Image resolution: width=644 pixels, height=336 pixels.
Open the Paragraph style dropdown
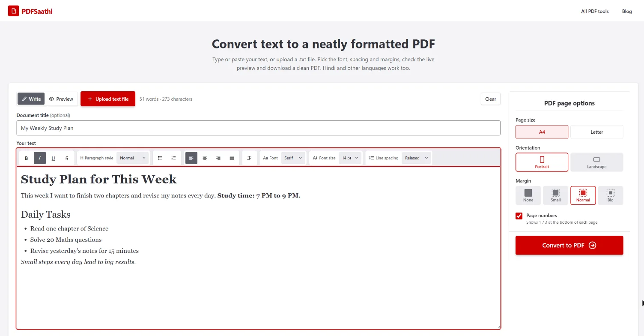coord(133,158)
